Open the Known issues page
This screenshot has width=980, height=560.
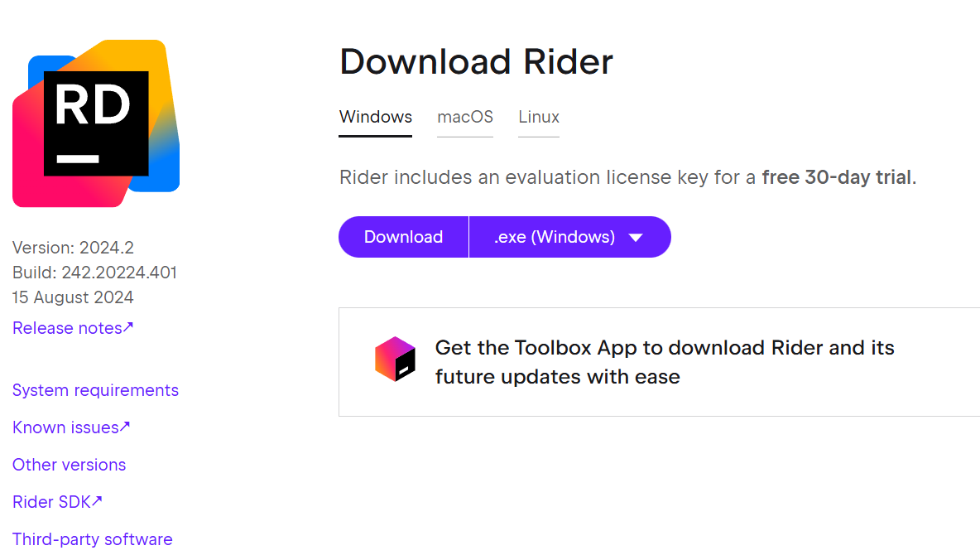pos(65,427)
